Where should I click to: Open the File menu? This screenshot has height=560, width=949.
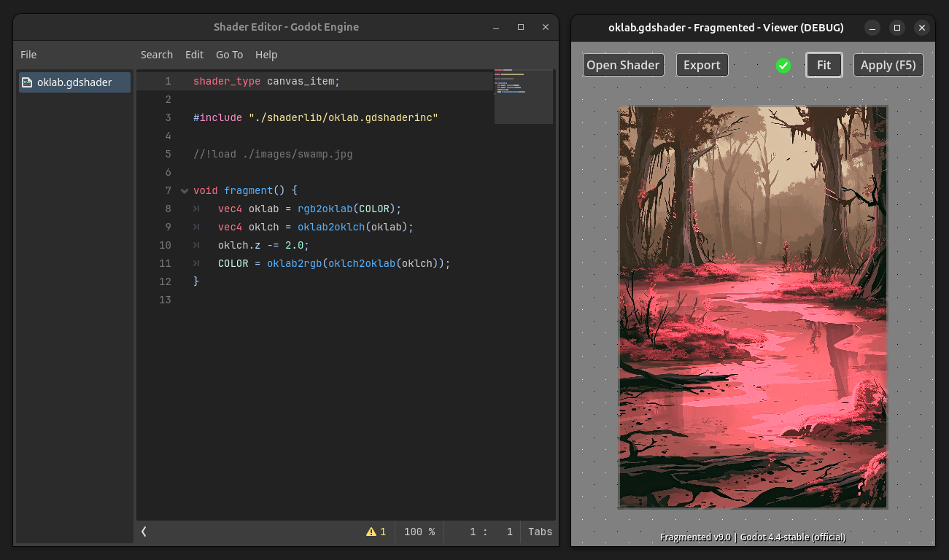[28, 54]
